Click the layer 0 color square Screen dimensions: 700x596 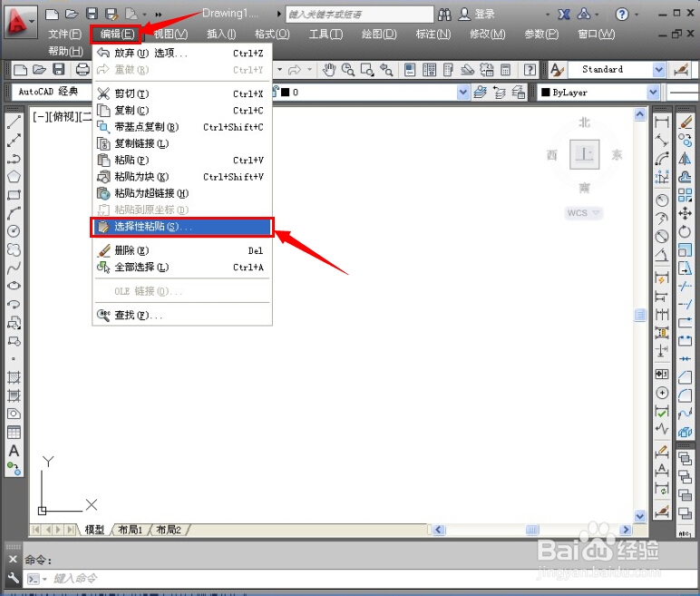coord(286,93)
